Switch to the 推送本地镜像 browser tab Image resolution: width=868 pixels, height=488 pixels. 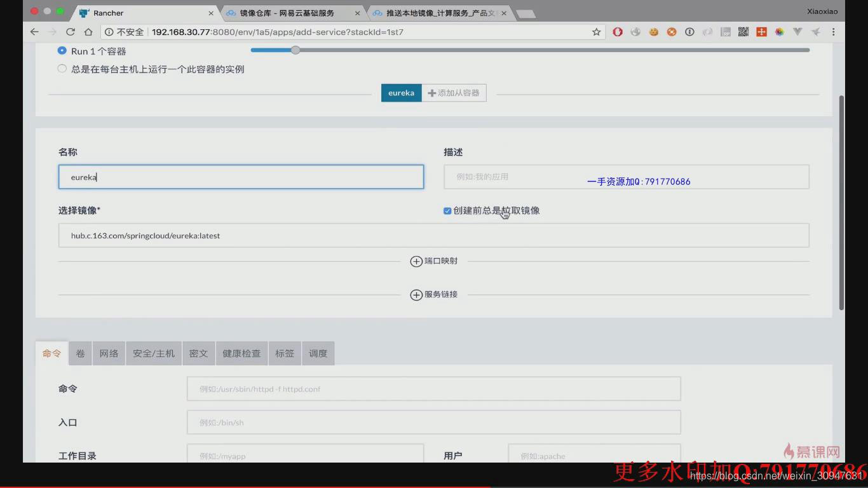click(x=439, y=13)
